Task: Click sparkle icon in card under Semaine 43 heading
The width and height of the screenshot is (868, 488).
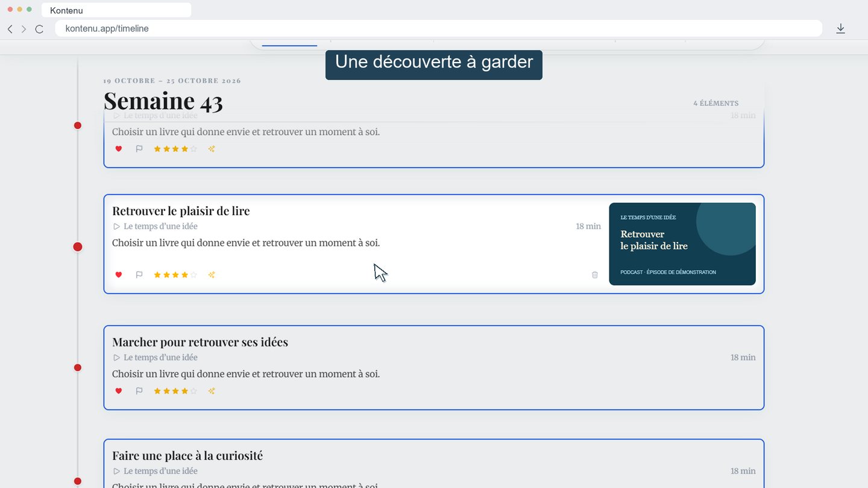Action: pos(212,149)
